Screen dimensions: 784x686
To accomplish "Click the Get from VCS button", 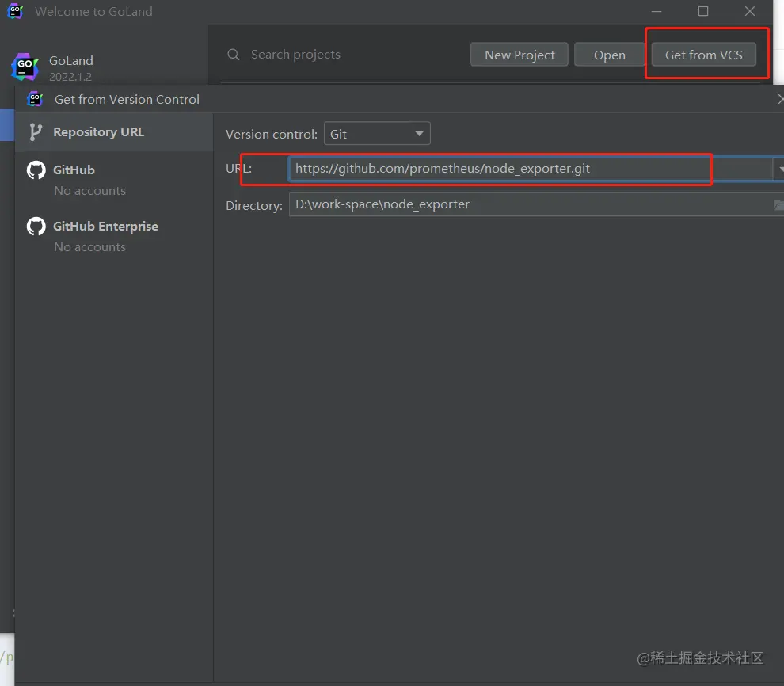I will pyautogui.click(x=703, y=55).
